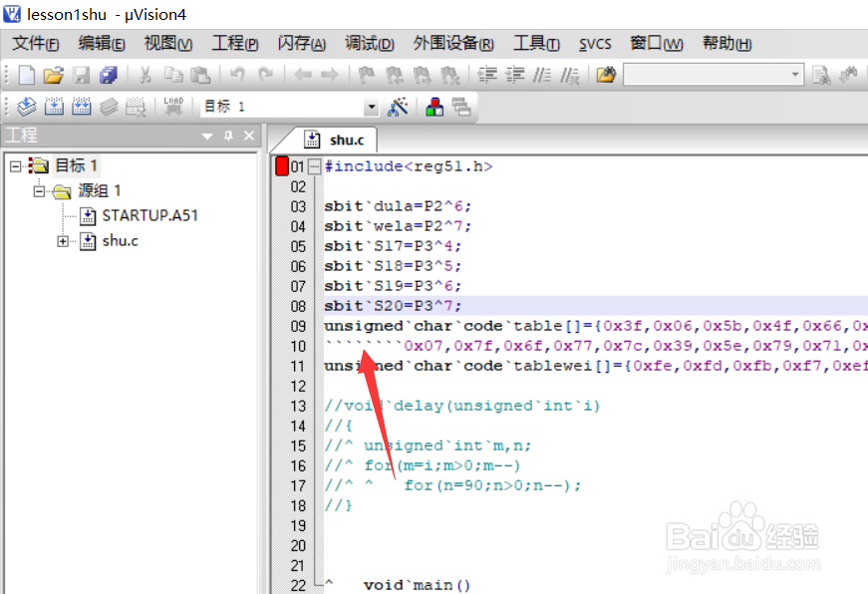This screenshot has width=868, height=594.
Task: Open the 帮助(H) menu
Action: [727, 43]
